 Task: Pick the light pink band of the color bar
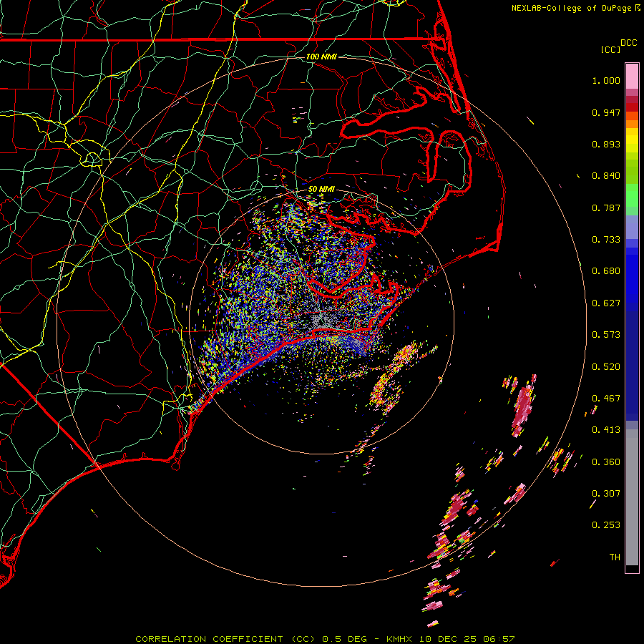632,76
